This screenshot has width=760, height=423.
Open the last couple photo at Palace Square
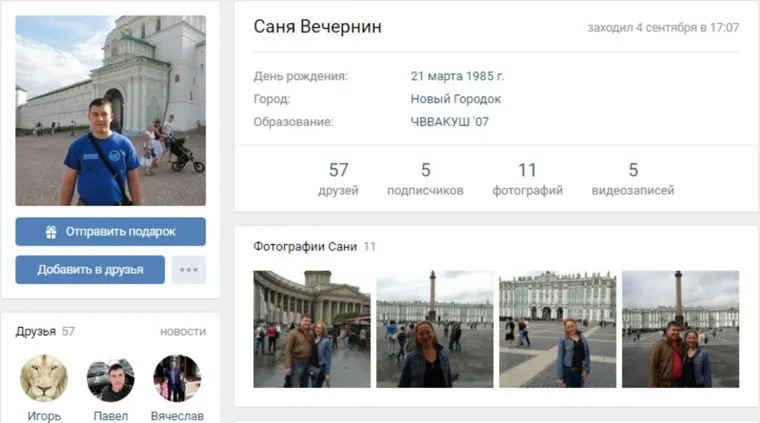[x=681, y=329]
